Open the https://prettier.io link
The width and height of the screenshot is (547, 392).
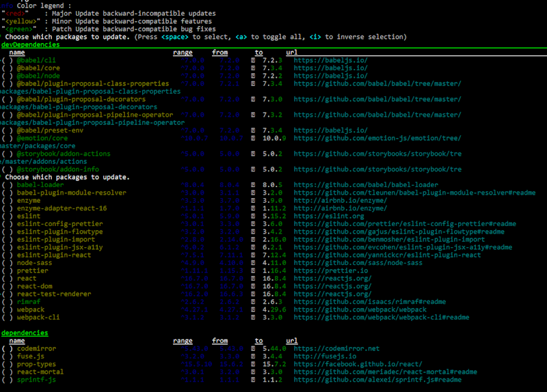[x=330, y=270]
